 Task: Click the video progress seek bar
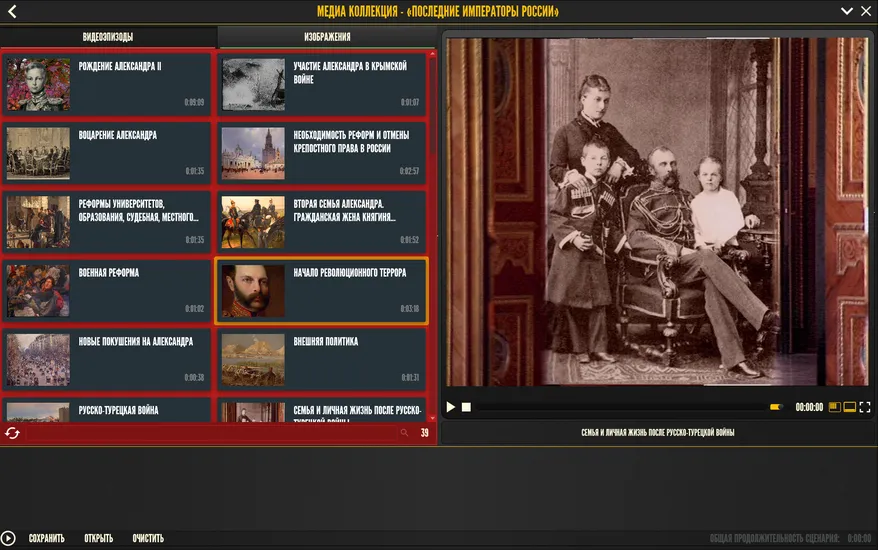coord(615,407)
